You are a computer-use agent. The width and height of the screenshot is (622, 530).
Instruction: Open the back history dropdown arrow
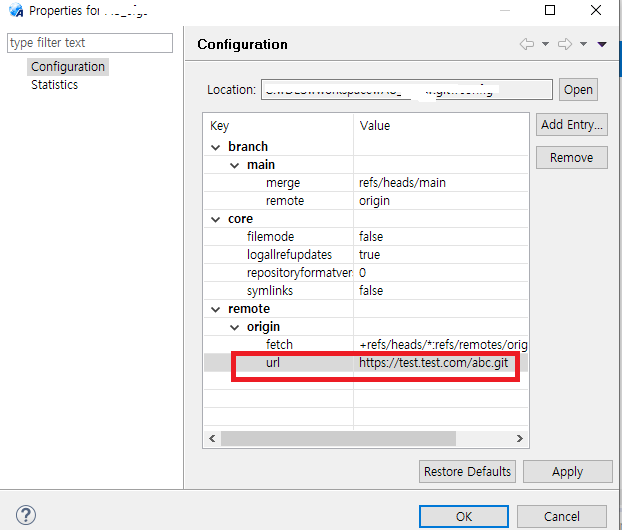(545, 44)
